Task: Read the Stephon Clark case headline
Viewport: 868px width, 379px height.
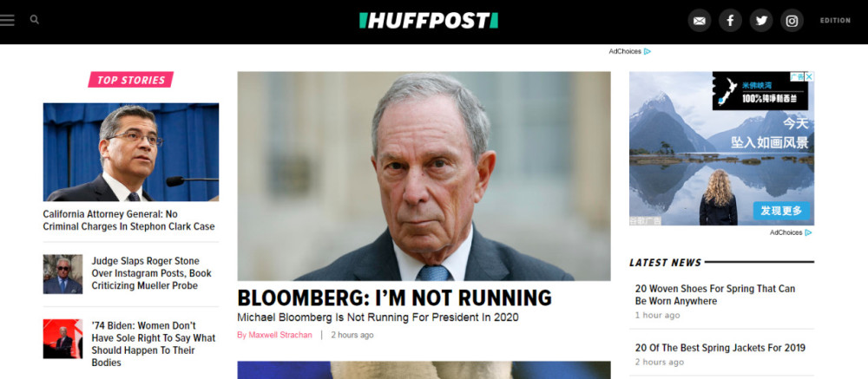Action: (128, 220)
